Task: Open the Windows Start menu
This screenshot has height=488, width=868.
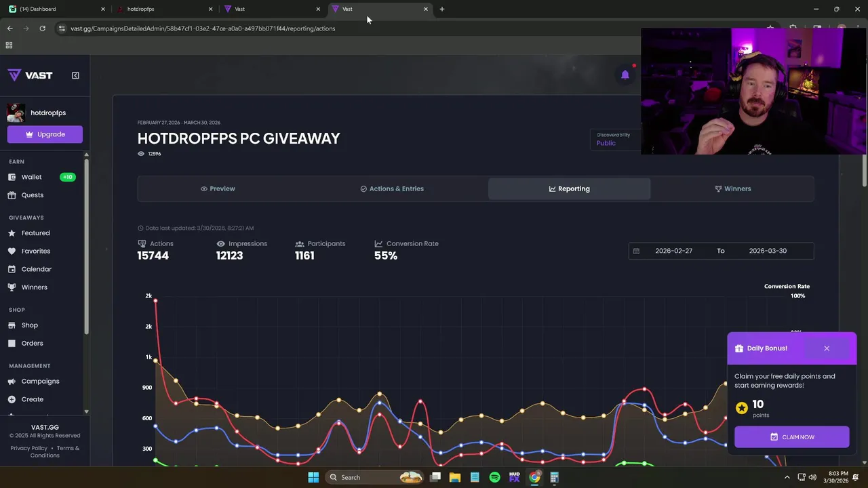Action: point(313,477)
